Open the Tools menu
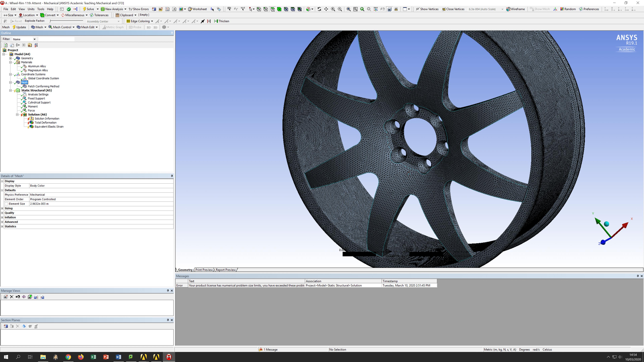Screen dimensions: 644x362 40,9
